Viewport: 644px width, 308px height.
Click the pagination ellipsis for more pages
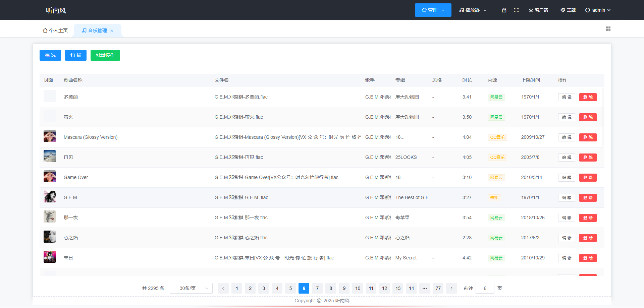coord(425,288)
